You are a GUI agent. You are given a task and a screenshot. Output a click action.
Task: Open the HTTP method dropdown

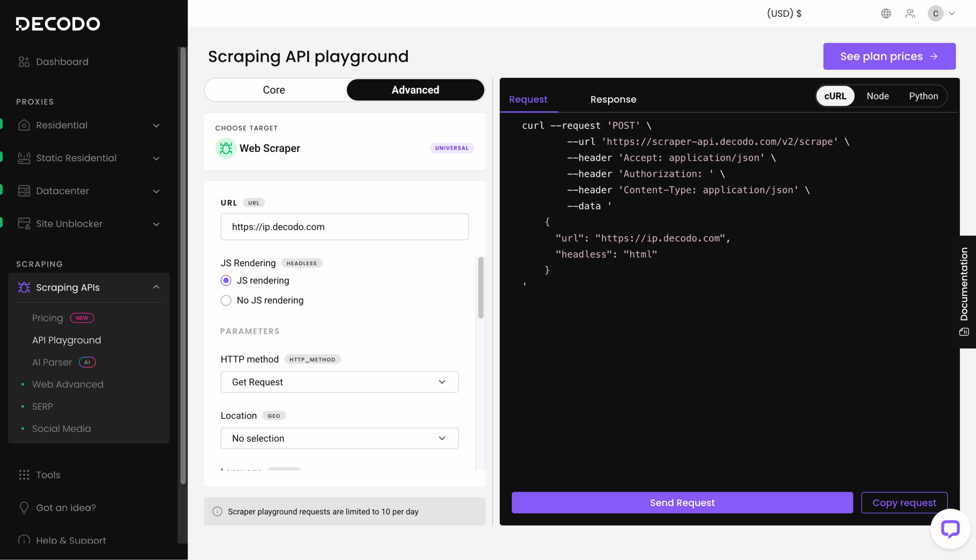tap(339, 382)
